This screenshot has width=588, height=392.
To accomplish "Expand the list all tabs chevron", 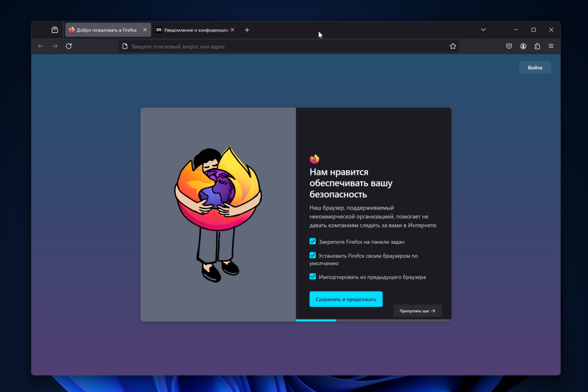I will (483, 30).
